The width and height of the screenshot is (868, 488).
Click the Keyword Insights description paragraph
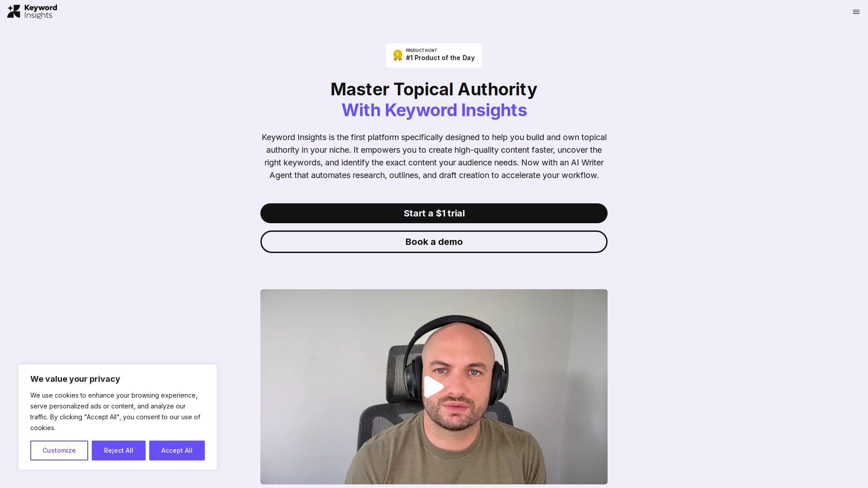tap(434, 156)
